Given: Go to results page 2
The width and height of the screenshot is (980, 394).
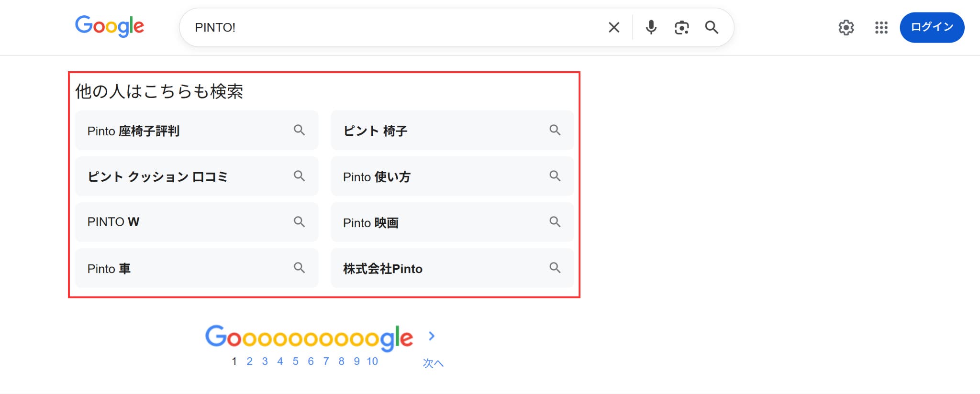Looking at the screenshot, I should click(x=249, y=361).
